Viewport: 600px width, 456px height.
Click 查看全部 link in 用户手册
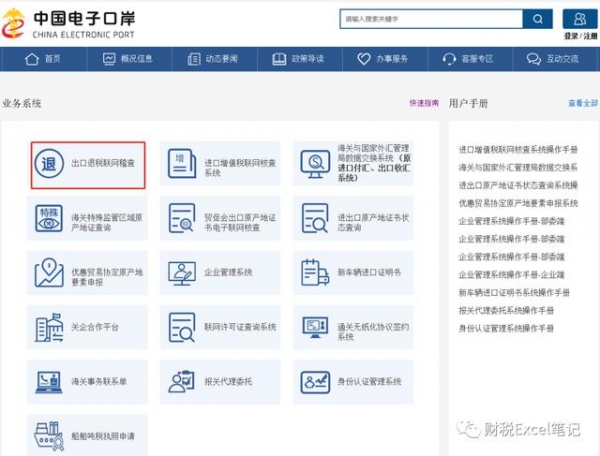tap(582, 103)
